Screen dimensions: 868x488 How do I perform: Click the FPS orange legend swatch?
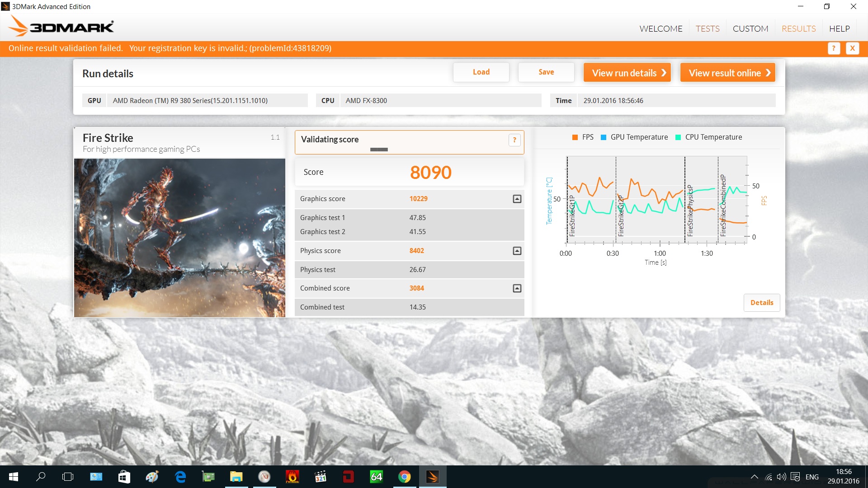(575, 137)
